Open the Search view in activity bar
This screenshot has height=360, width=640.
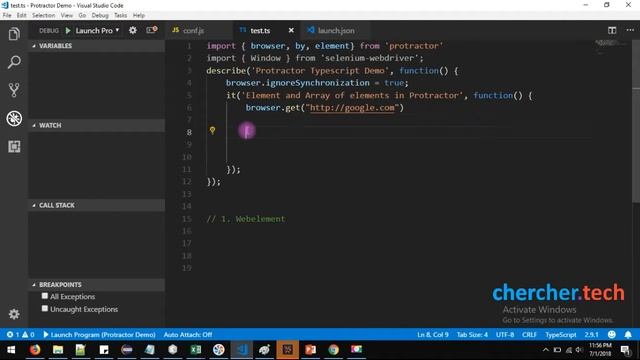(14, 62)
